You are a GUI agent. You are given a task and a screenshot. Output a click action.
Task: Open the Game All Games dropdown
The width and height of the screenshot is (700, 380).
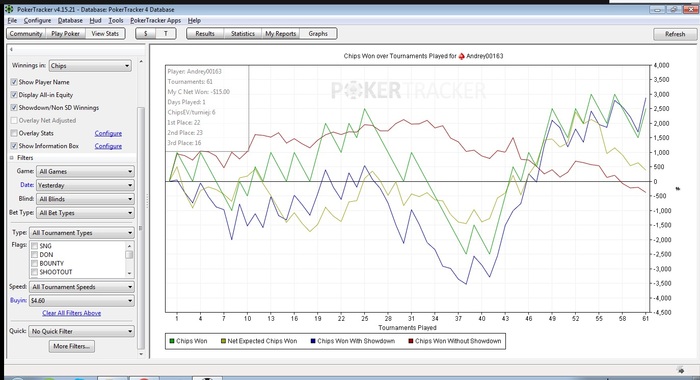(x=85, y=171)
